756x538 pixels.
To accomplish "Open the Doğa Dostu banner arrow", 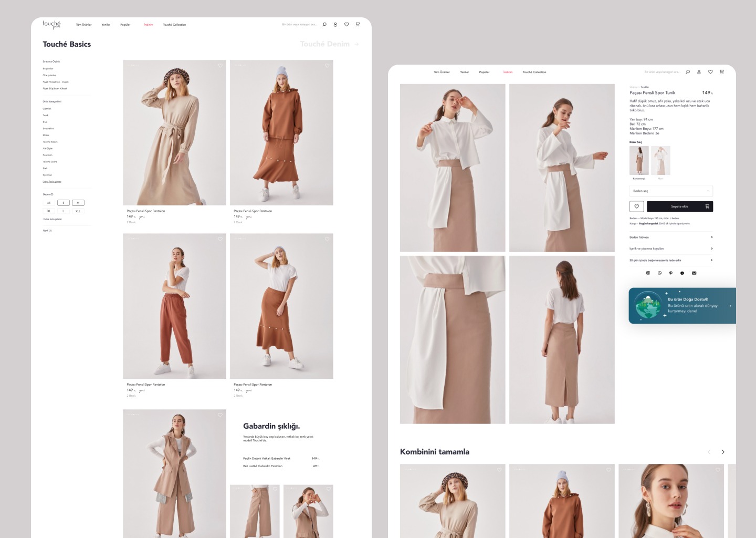I will coord(730,305).
